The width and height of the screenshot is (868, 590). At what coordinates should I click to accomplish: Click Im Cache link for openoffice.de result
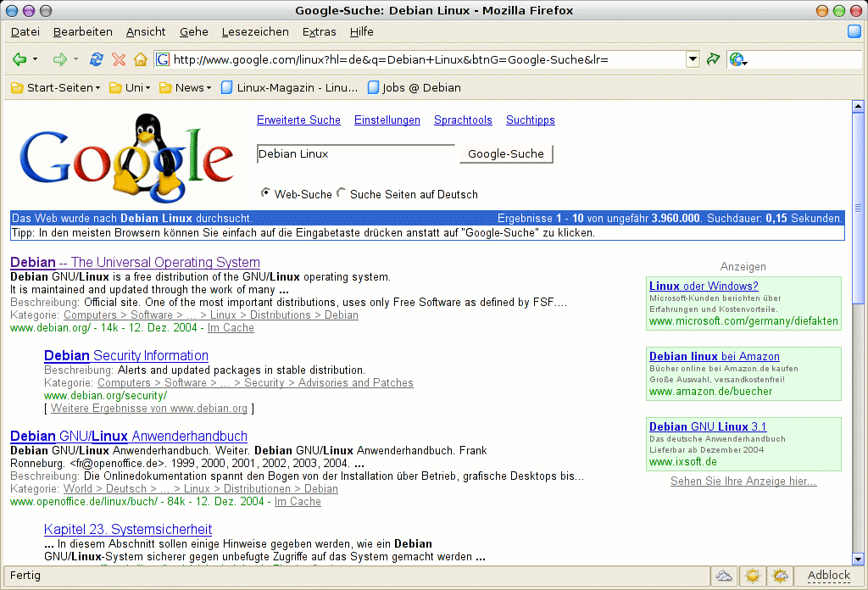(x=298, y=502)
